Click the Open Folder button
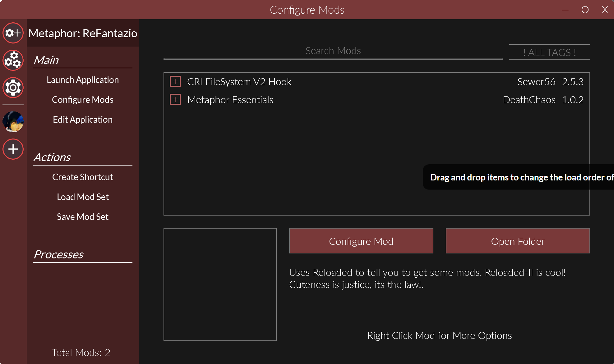614x364 pixels. (518, 241)
